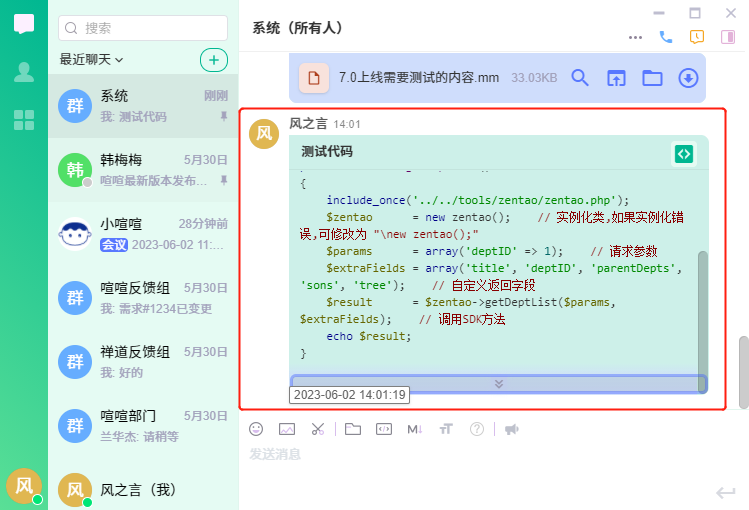This screenshot has width=749, height=510.
Task: Toggle font size setting in toolbar
Action: (446, 429)
